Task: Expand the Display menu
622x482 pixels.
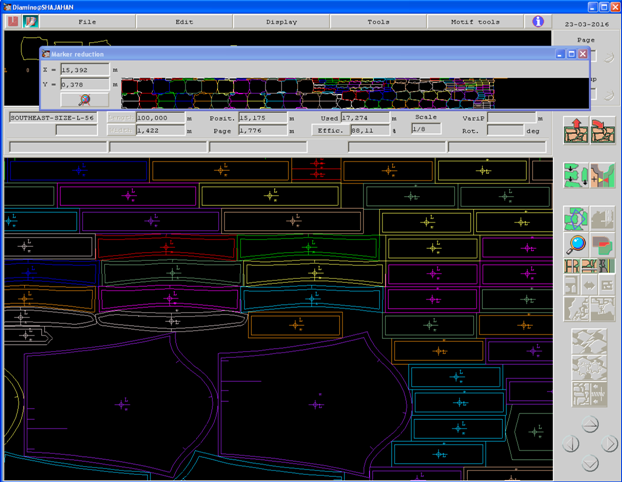Action: tap(281, 20)
